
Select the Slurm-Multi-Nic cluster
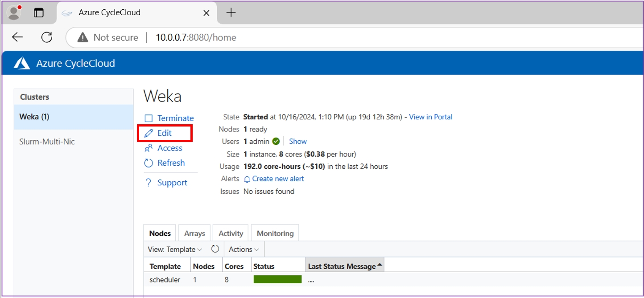pyautogui.click(x=47, y=142)
